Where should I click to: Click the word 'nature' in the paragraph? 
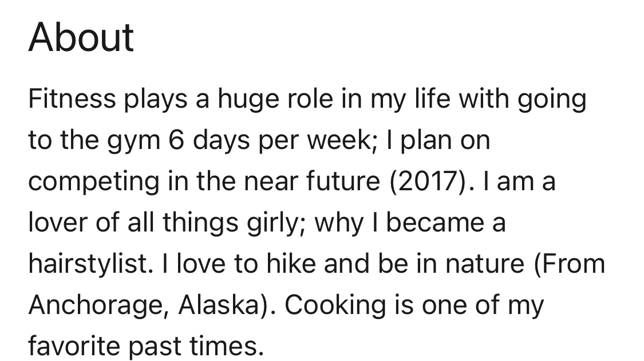(485, 264)
